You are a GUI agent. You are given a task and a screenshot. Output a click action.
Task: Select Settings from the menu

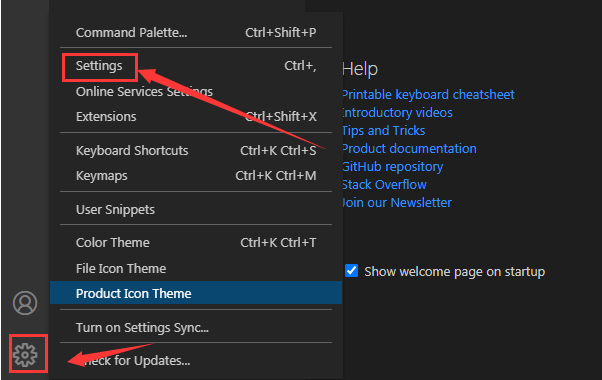196,66
